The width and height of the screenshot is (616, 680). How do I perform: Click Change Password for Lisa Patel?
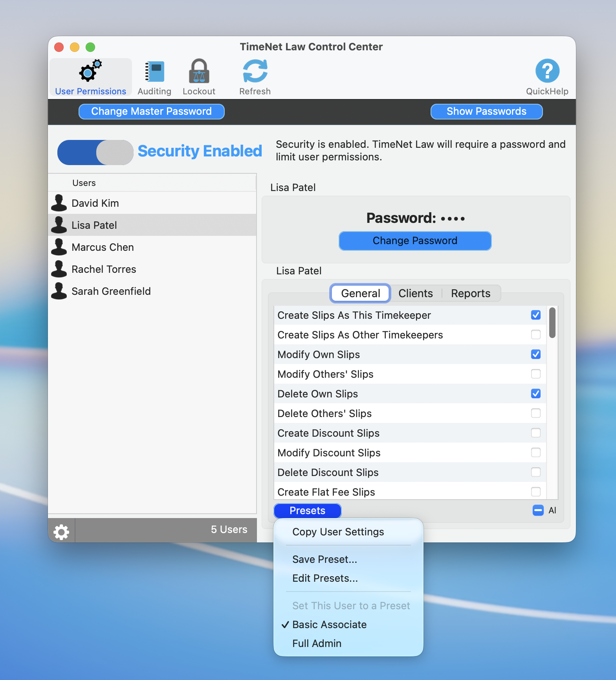(x=415, y=241)
